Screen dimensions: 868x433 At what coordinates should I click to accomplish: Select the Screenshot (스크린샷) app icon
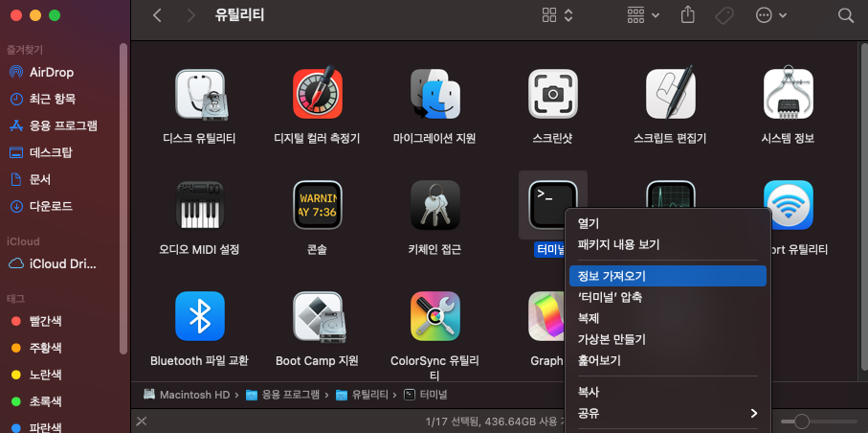coord(552,94)
